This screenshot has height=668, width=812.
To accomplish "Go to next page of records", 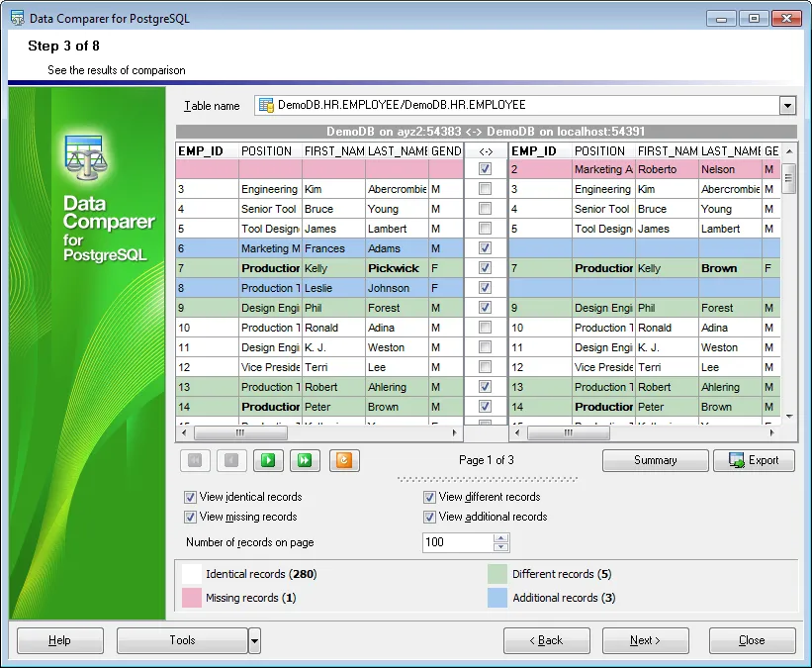I will coord(267,460).
